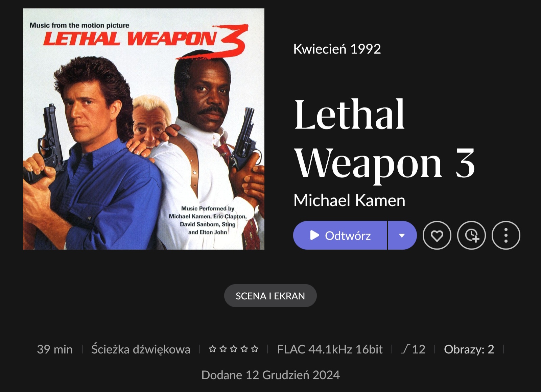Screen dimensions: 541x392
Task: Click the FLAC 44.1kHz 16bit format label
Action: click(330, 349)
